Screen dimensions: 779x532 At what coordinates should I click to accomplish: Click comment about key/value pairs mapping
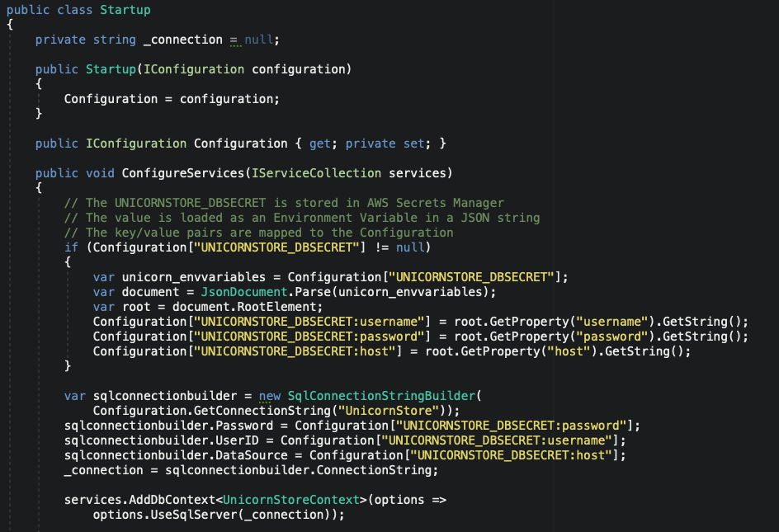pos(259,233)
